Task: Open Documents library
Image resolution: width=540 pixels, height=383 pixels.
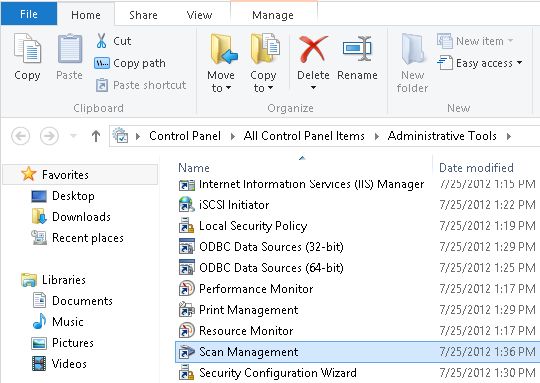Action: 82,301
